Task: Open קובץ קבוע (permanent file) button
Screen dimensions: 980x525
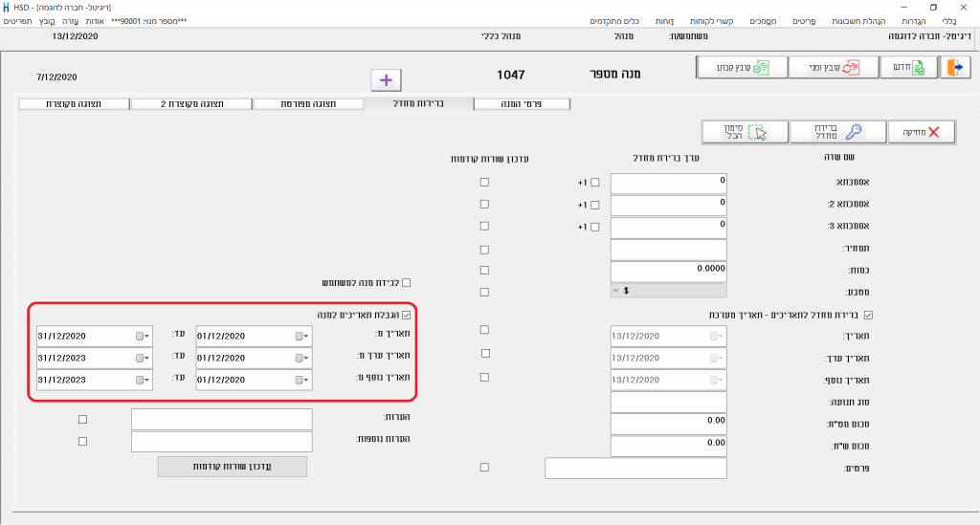Action: (x=742, y=68)
